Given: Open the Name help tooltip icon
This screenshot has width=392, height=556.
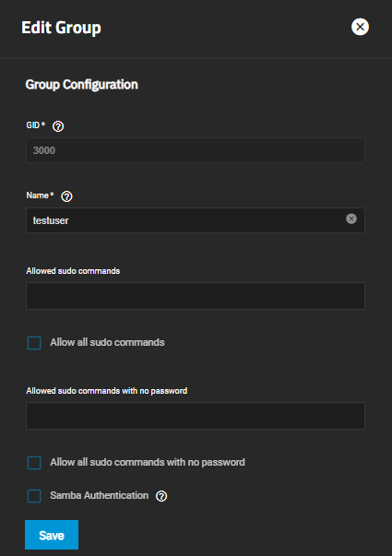Looking at the screenshot, I should 66,196.
